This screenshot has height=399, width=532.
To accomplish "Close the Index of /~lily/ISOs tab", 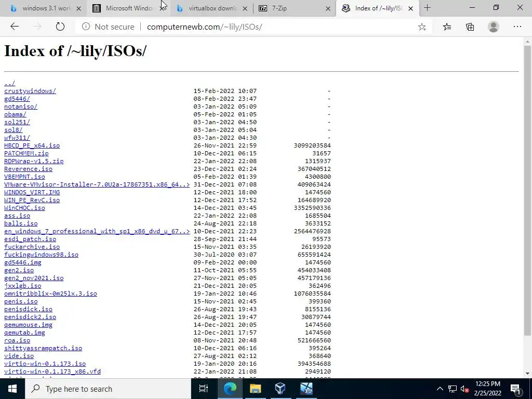I will point(410,8).
